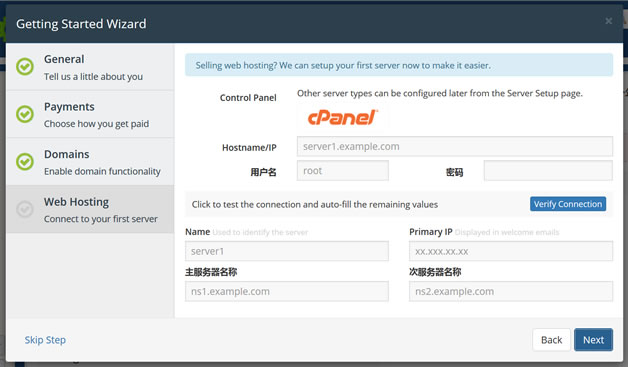Focus the 密码 password field
The image size is (628, 367).
click(548, 171)
